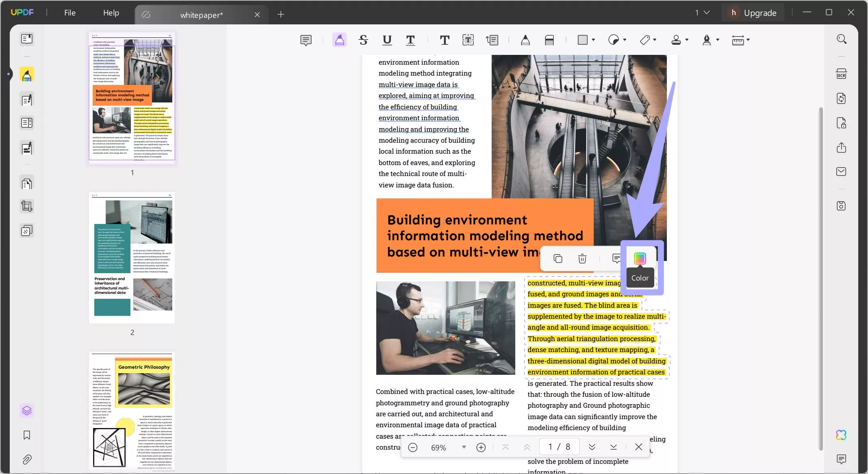
Task: Select the strikethrough annotation tool
Action: pyautogui.click(x=363, y=40)
